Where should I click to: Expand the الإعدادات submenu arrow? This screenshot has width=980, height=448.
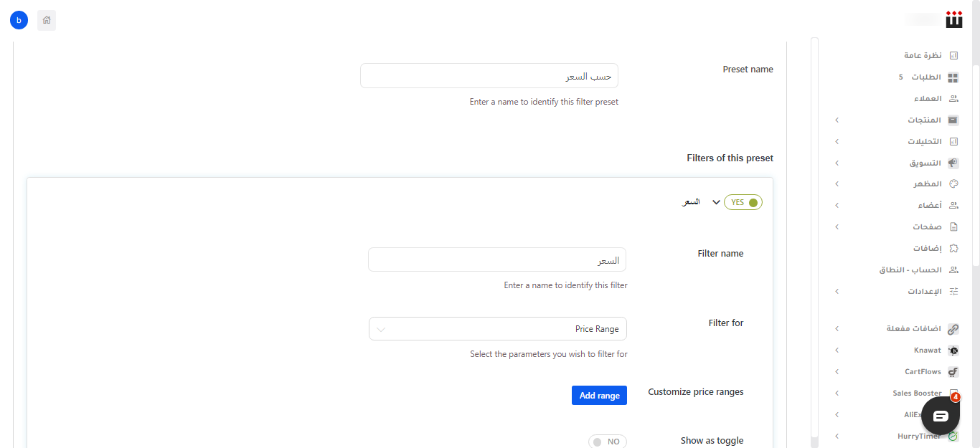coord(837,292)
